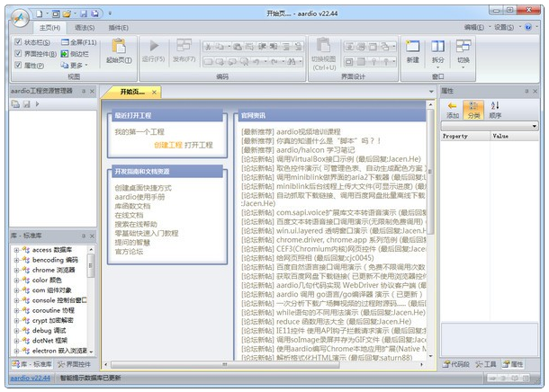
Task: Toggle the 状态栏(S) checkbox
Action: pyautogui.click(x=18, y=42)
